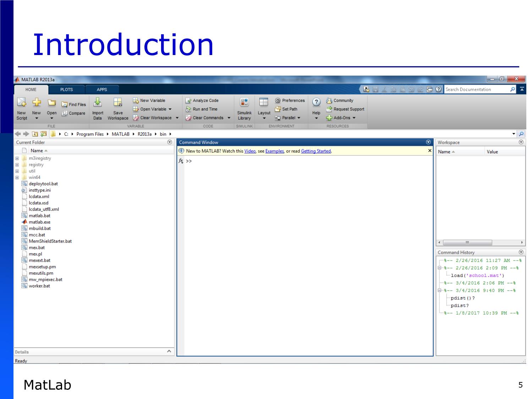Click the Help question mark icon
Viewport: 532px width, 399px height.
(316, 102)
